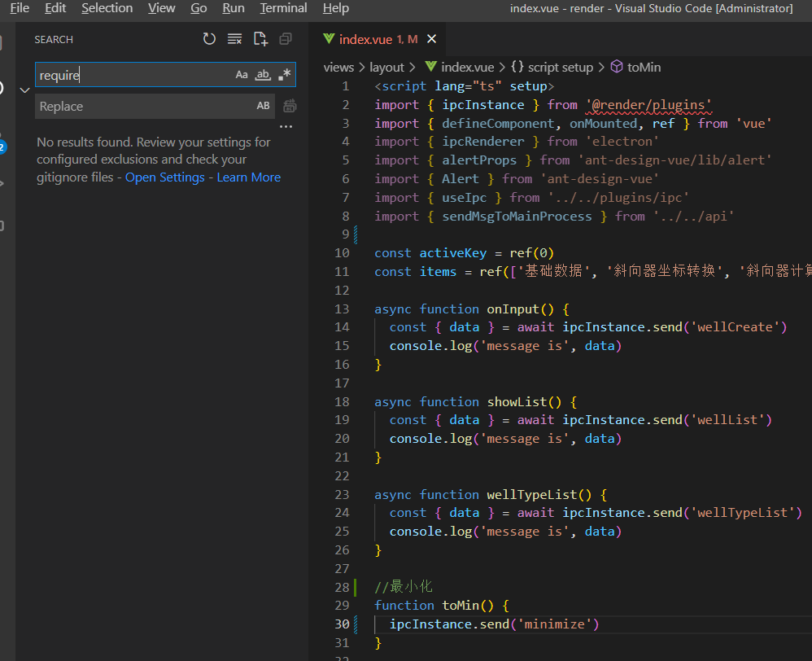Open more search actions via the ellipsis

pyautogui.click(x=286, y=125)
